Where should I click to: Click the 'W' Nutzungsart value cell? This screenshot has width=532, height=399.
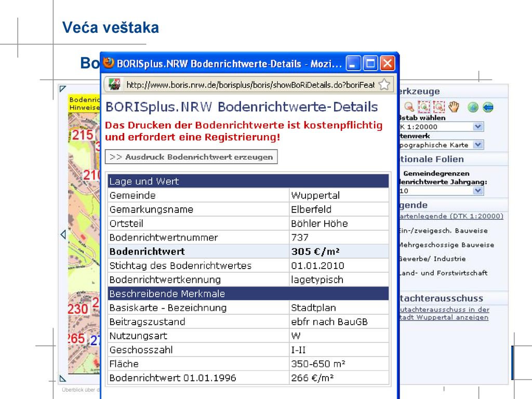point(339,336)
